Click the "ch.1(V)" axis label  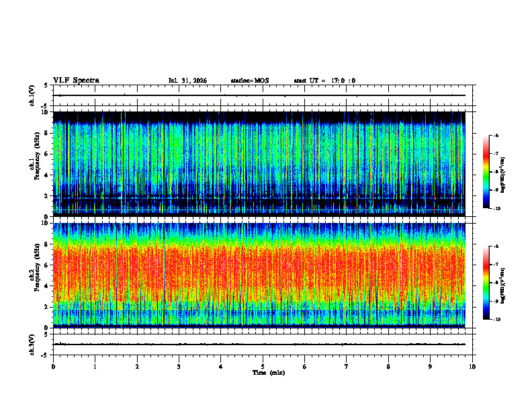coord(32,95)
